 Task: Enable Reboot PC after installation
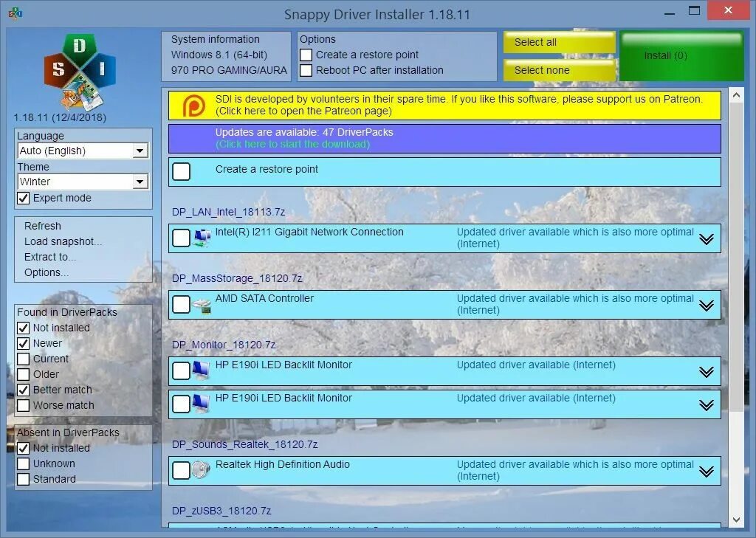[x=306, y=70]
